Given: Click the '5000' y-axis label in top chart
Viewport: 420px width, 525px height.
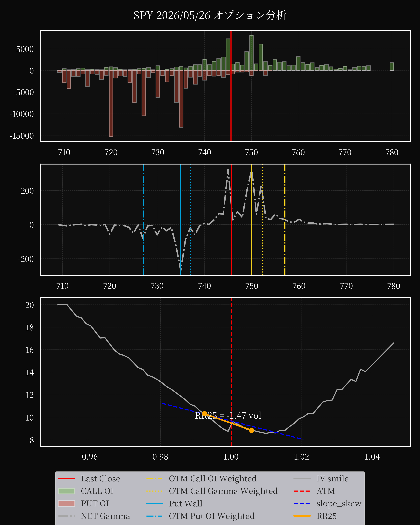Looking at the screenshot, I should [x=25, y=49].
